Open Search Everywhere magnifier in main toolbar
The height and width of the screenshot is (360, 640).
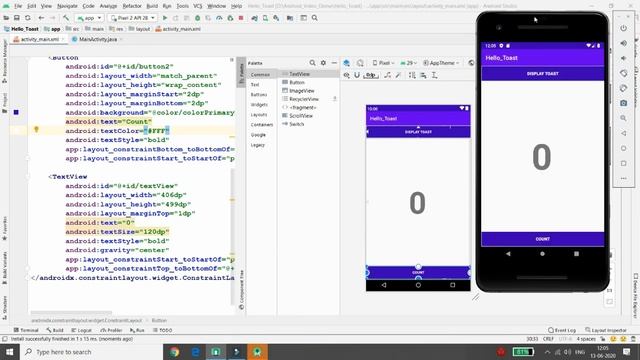pyautogui.click(x=315, y=18)
